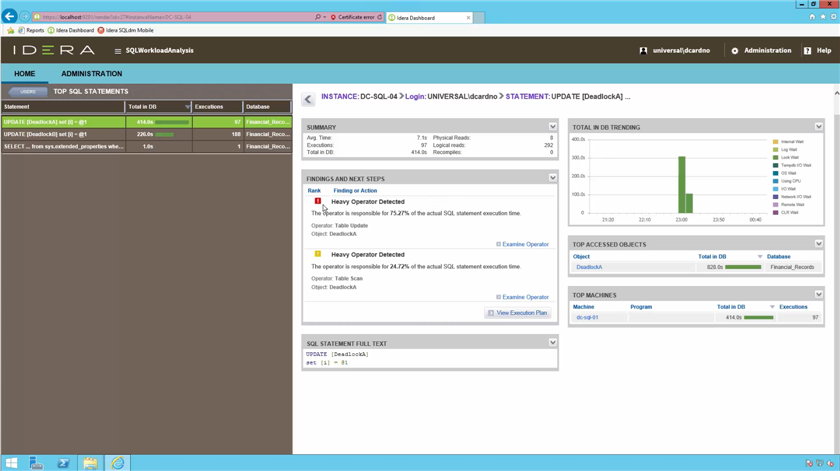Close the Idera Dashboard browser tab
Screen dimensions: 840x471
tap(468, 18)
